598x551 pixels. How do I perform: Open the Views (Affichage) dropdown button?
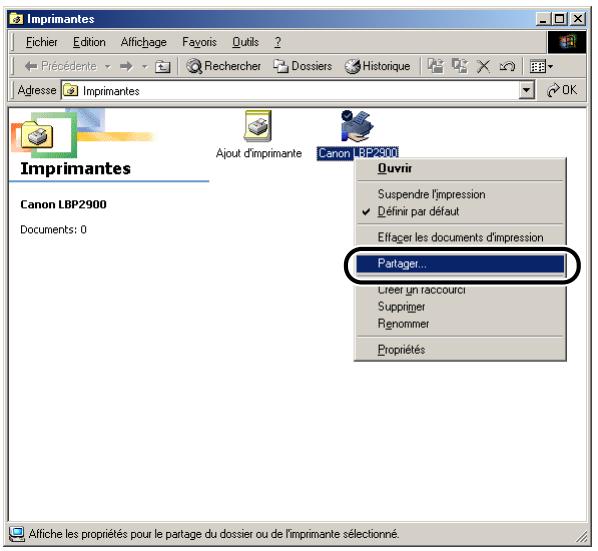pyautogui.click(x=542, y=67)
